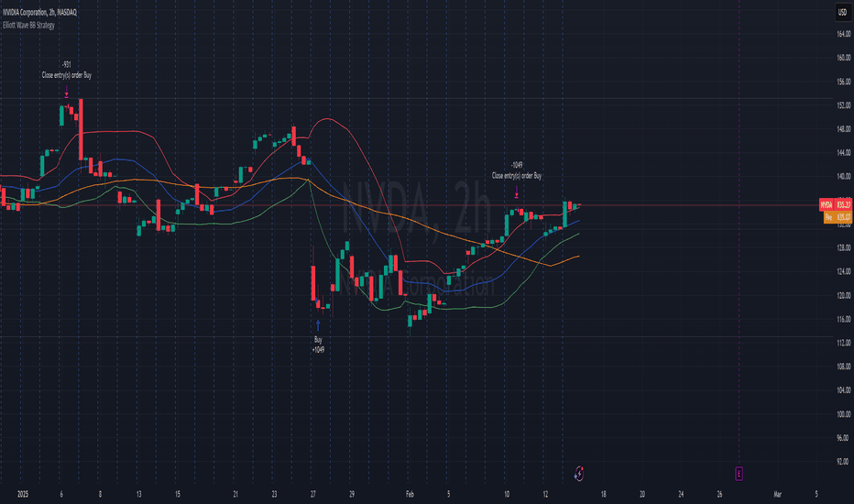Click 96.00 on the price axis
Screen dimensions: 854x504
(x=843, y=437)
